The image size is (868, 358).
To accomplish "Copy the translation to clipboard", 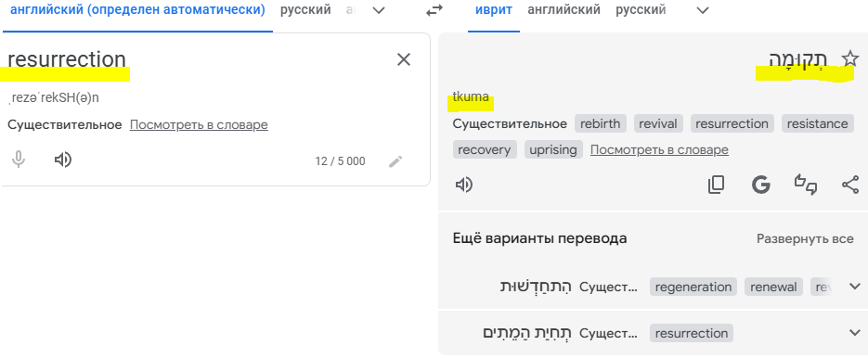I will [x=716, y=185].
